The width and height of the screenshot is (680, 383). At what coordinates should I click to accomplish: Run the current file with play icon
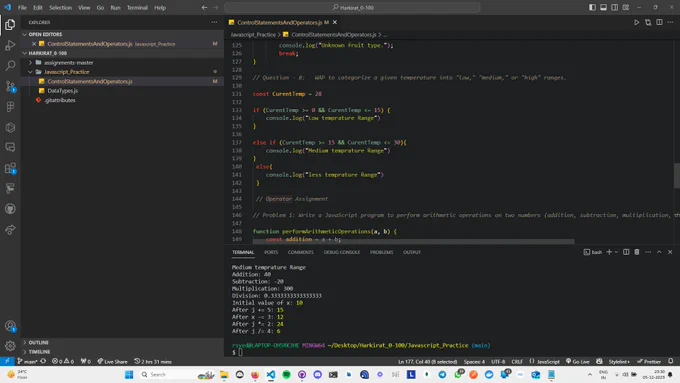coord(636,22)
